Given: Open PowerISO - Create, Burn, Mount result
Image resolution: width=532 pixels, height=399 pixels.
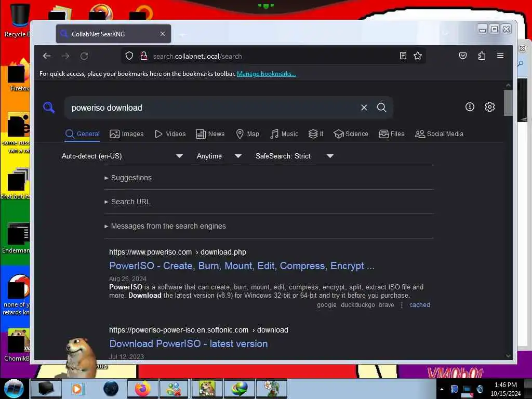Looking at the screenshot, I should point(242,265).
